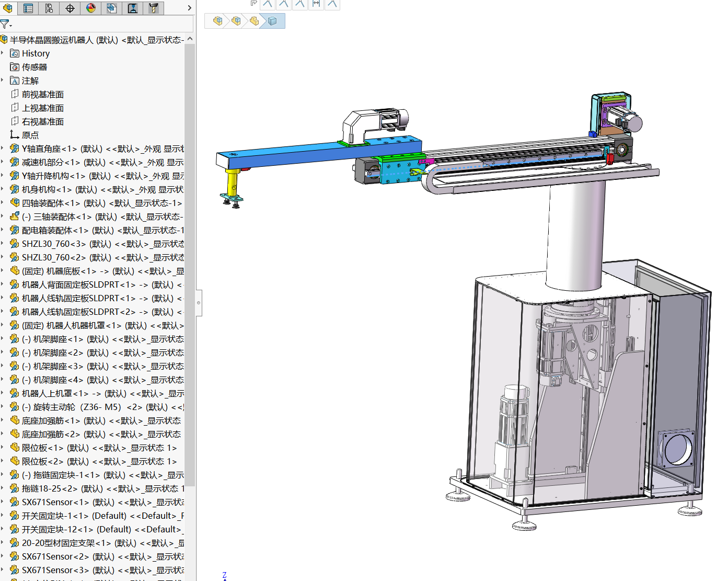Select the 20-20型材固定支架<1> component

tap(103, 543)
